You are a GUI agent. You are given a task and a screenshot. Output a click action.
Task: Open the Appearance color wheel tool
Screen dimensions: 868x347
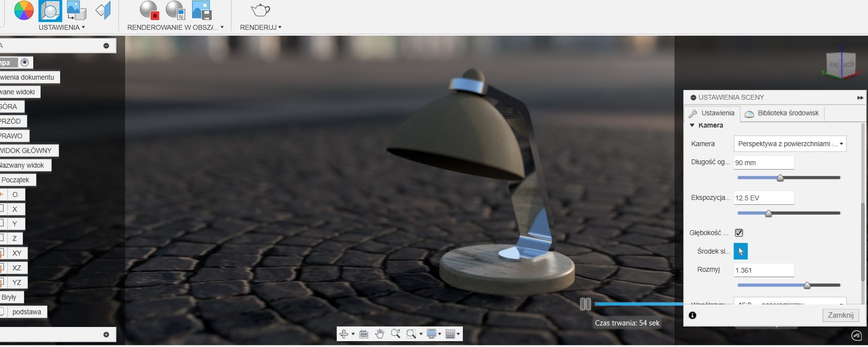[23, 10]
